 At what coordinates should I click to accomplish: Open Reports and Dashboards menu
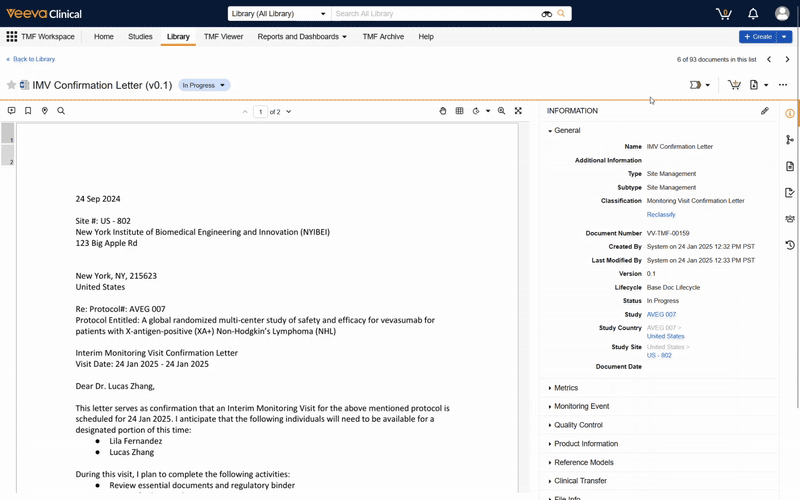point(302,37)
